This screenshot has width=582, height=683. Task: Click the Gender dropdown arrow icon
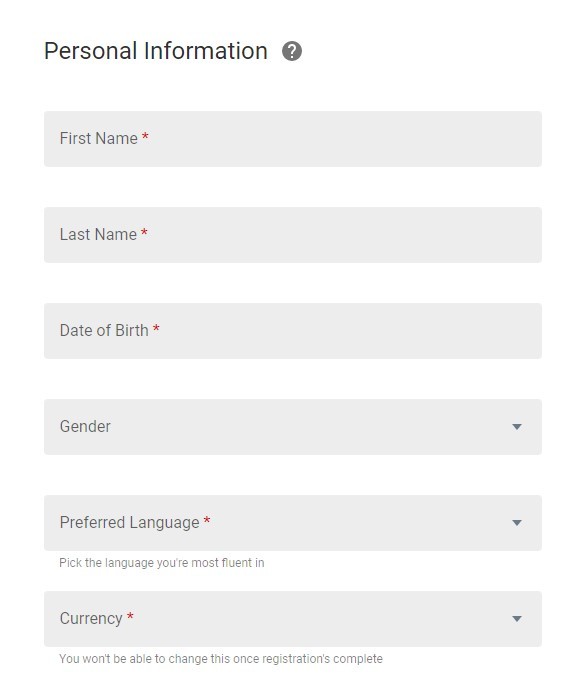pos(517,427)
